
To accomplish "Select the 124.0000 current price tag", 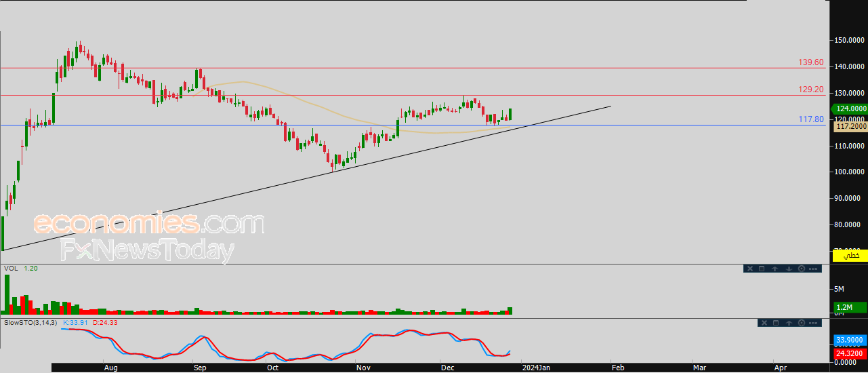I will [848, 109].
